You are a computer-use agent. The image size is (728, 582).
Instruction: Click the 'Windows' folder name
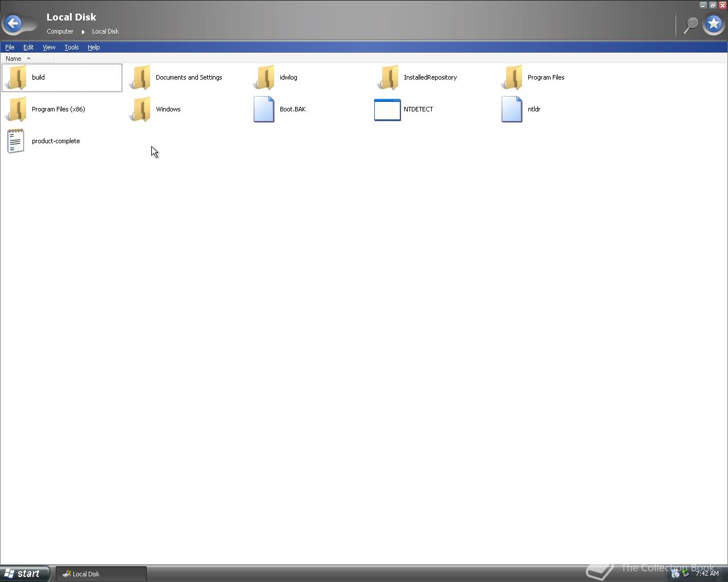[168, 109]
